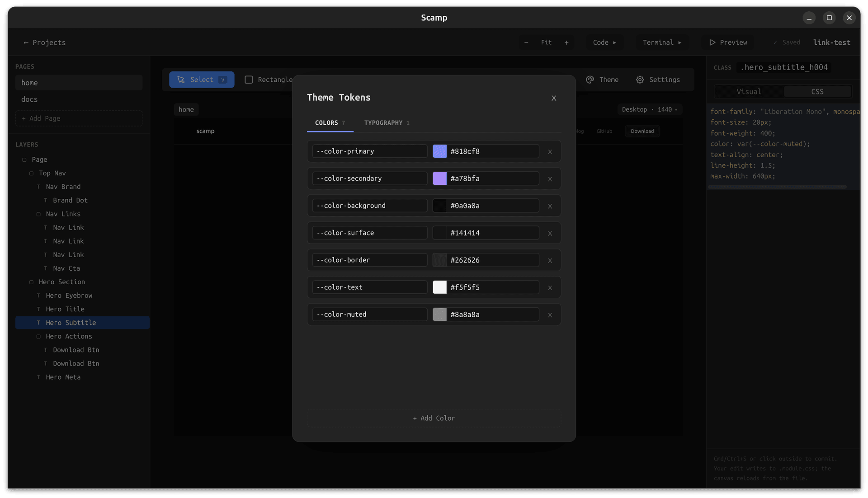
Task: Select the Hero Actions layer
Action: pyautogui.click(x=82, y=336)
